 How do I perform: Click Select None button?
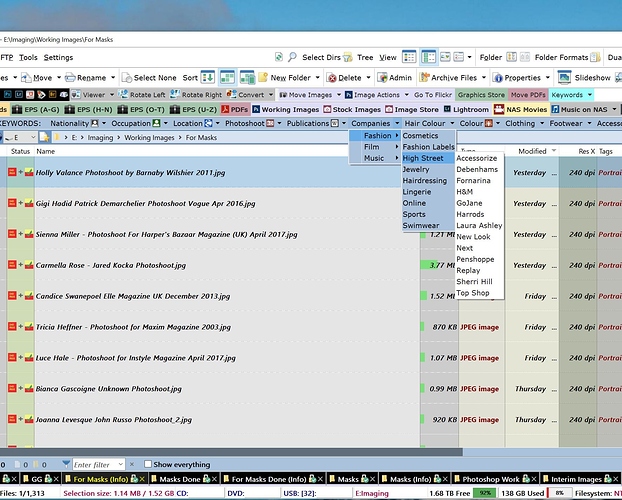coord(149,77)
